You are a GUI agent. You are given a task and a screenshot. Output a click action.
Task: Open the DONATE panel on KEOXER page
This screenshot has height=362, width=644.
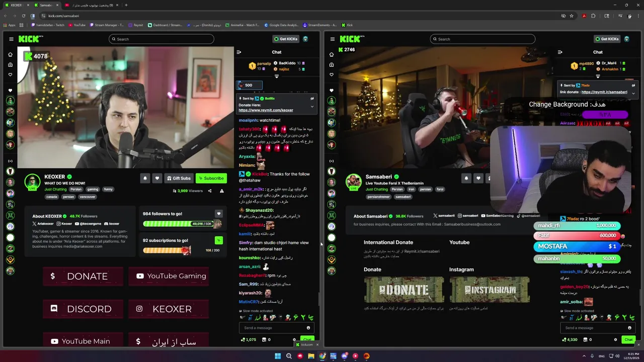pyautogui.click(x=83, y=276)
